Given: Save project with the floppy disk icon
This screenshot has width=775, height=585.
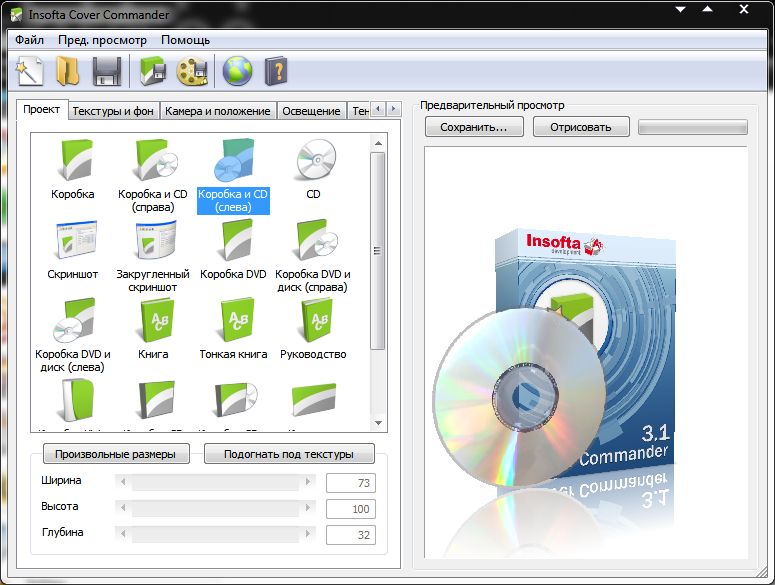Looking at the screenshot, I should [107, 72].
